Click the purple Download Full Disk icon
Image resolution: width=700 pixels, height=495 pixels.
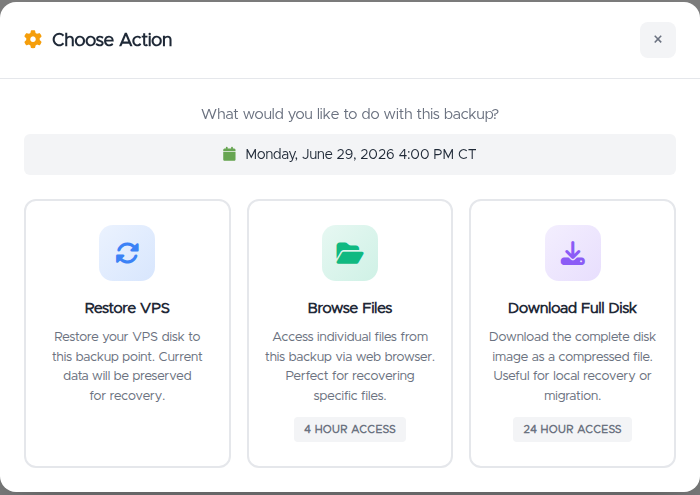tap(573, 253)
